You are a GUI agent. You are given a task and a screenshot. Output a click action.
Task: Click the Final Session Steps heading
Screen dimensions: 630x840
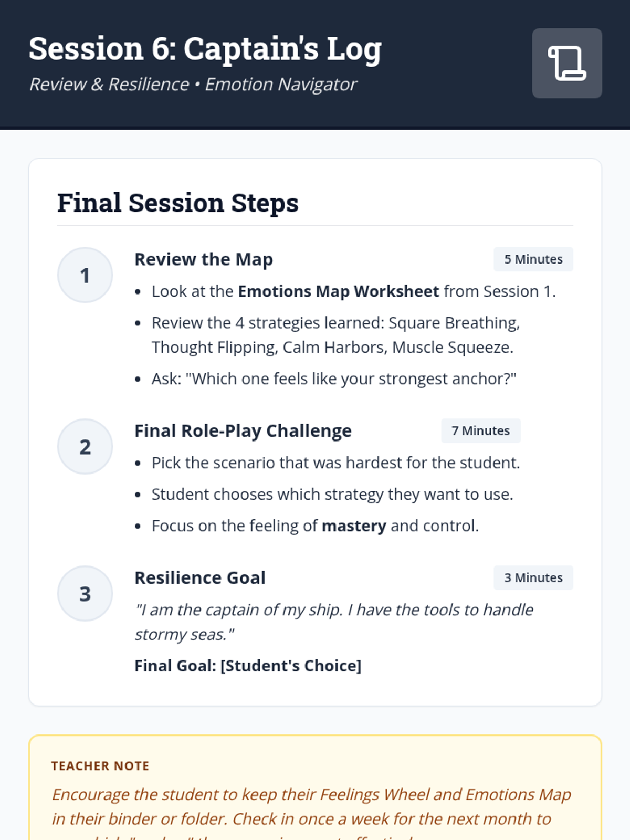177,203
